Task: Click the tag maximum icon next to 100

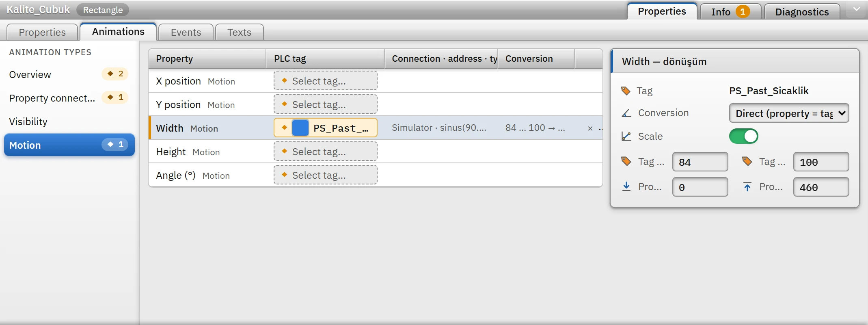Action: point(747,162)
